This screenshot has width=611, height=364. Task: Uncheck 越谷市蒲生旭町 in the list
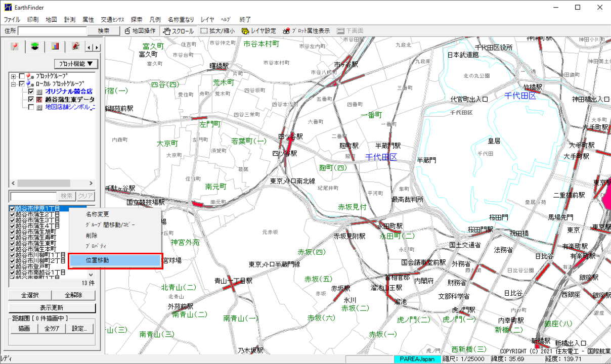(x=13, y=232)
